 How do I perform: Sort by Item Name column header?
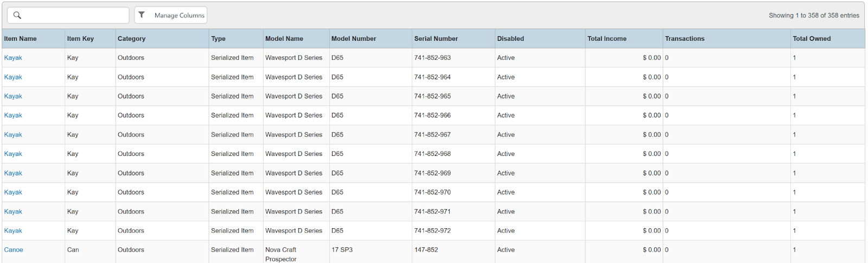[x=21, y=39]
